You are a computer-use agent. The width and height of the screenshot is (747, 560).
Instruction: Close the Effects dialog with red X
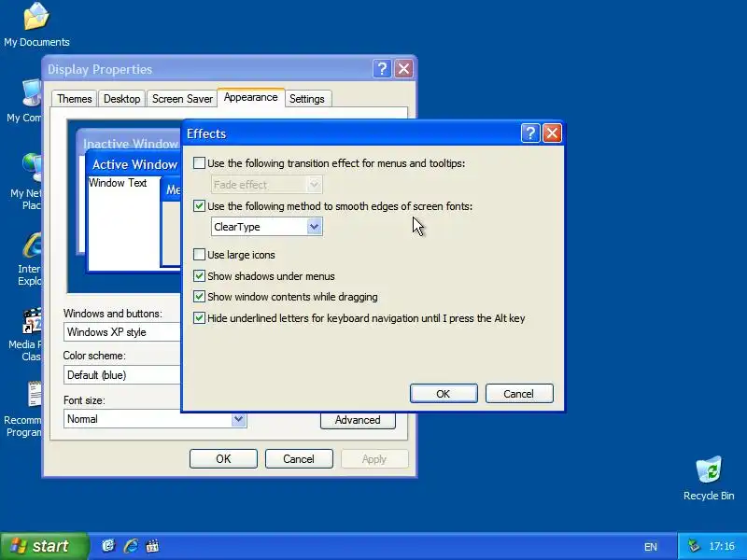pyautogui.click(x=552, y=133)
